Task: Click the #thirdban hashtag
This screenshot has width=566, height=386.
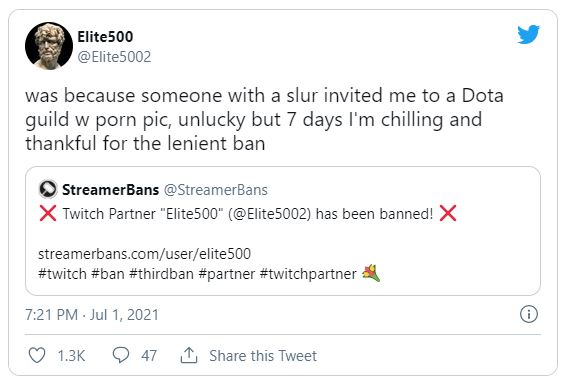Action: pos(161,274)
